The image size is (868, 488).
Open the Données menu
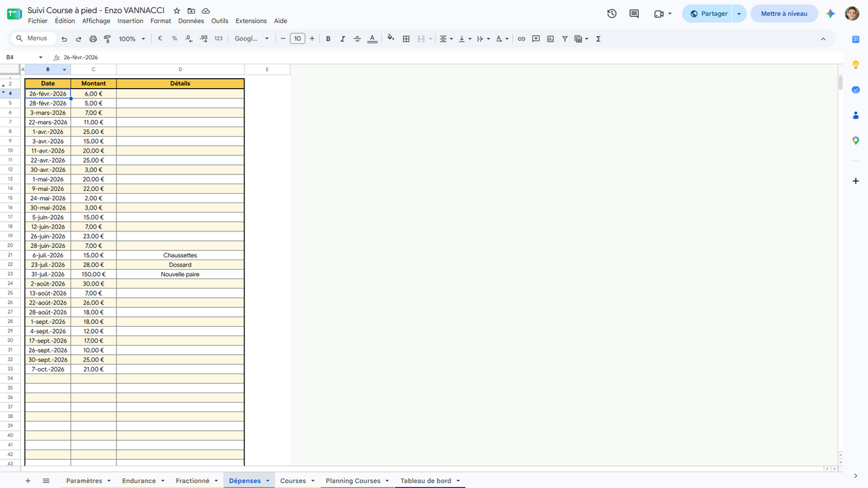[x=191, y=21]
